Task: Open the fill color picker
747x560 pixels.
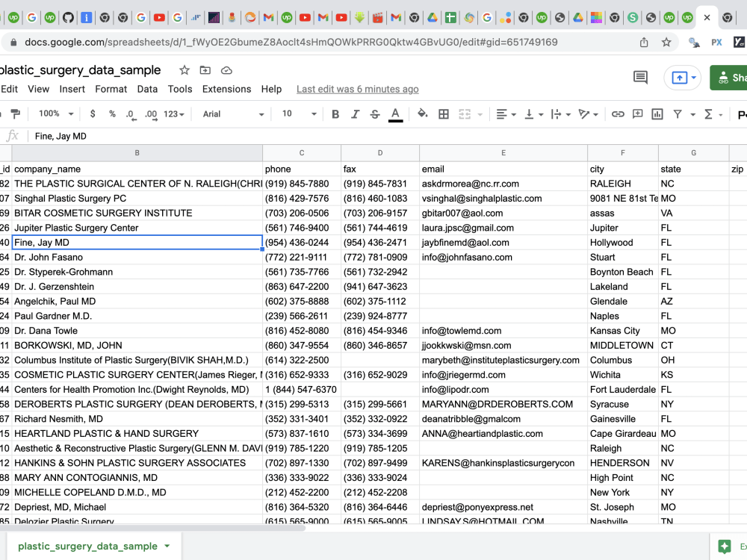Action: (422, 113)
